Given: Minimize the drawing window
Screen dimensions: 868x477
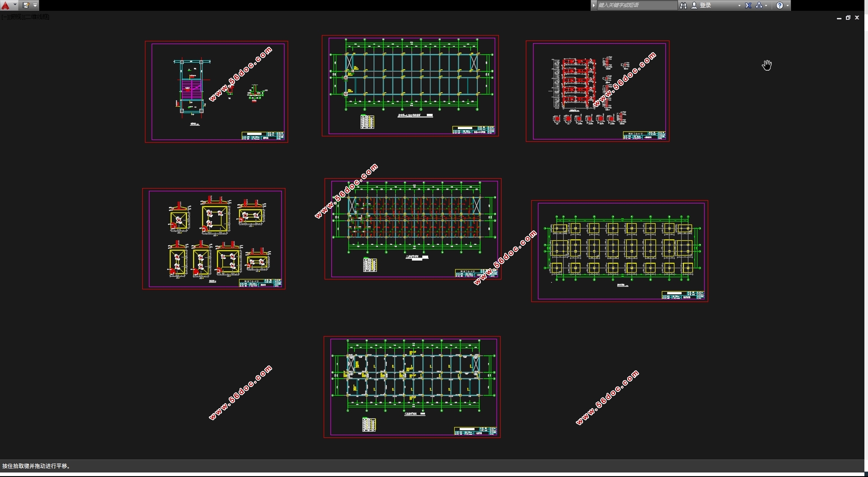Looking at the screenshot, I should coord(839,18).
